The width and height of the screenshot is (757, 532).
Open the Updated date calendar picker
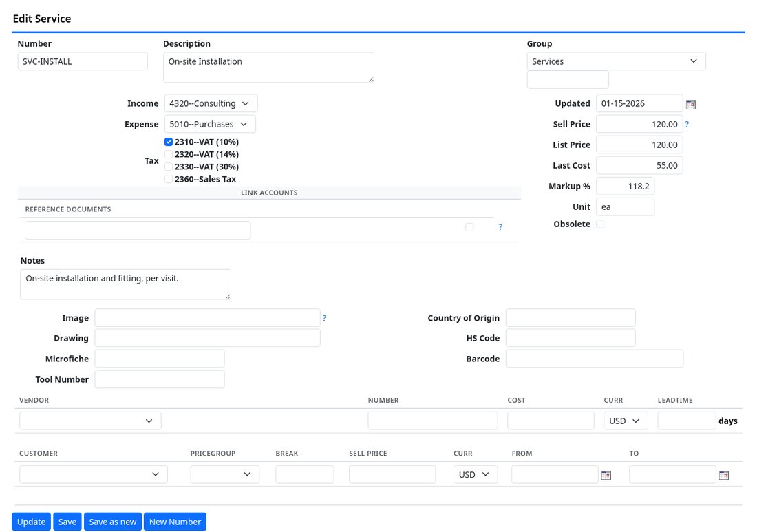[x=690, y=105]
